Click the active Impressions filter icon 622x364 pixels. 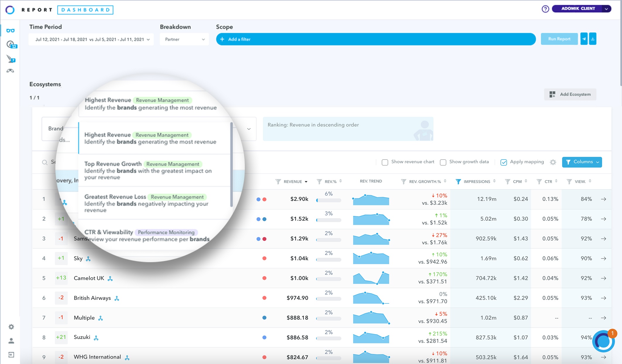pyautogui.click(x=458, y=182)
